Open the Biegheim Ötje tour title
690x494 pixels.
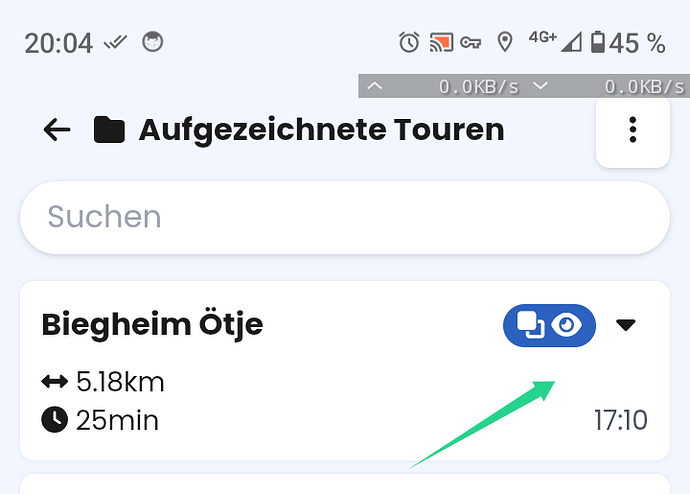point(152,325)
